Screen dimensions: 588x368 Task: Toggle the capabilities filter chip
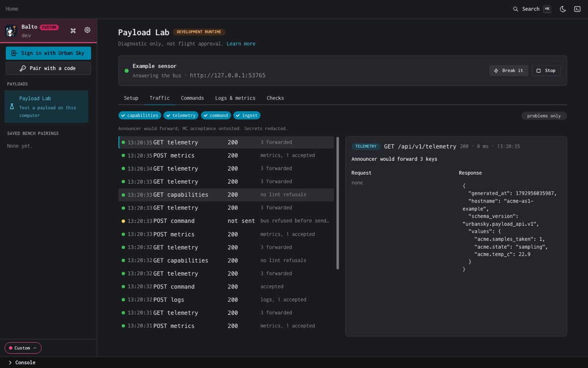pyautogui.click(x=140, y=115)
